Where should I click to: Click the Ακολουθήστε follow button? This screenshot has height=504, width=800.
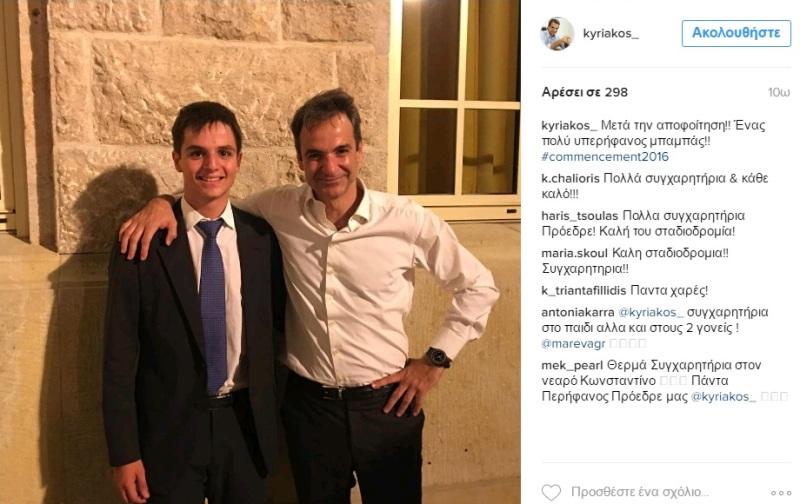736,34
